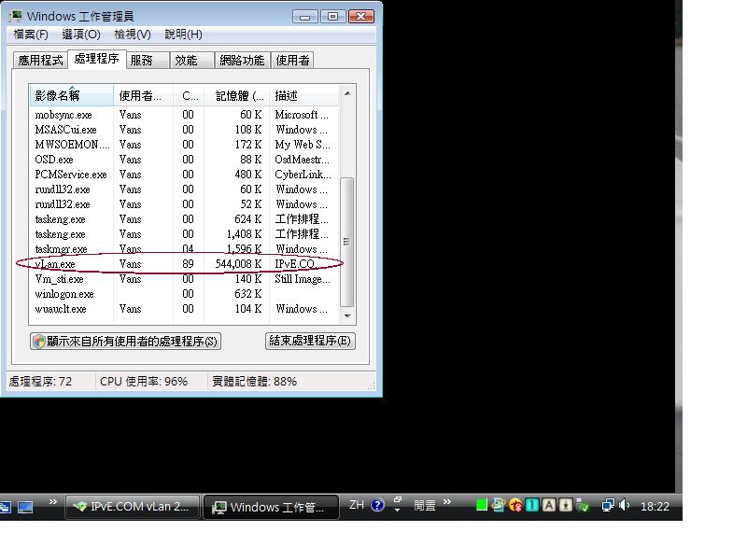The height and width of the screenshot is (560, 747).
Task: Click the list scroll up arrow
Action: click(347, 94)
